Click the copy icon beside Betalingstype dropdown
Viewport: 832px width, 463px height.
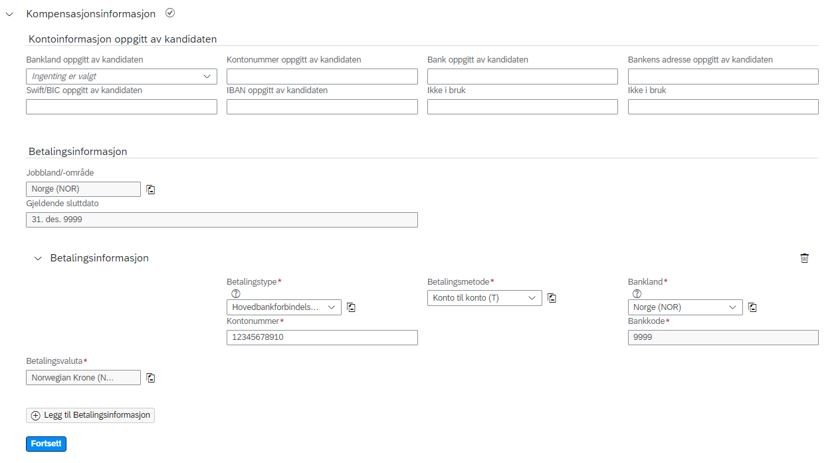pos(351,307)
